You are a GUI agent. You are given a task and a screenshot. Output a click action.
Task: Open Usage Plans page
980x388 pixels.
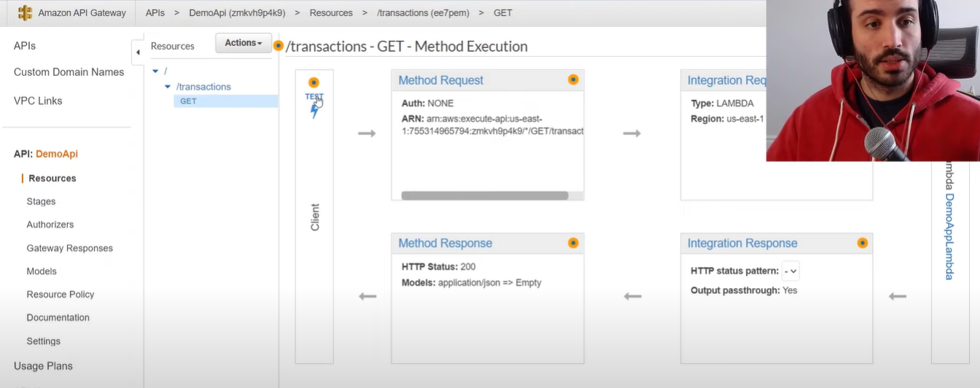(43, 366)
